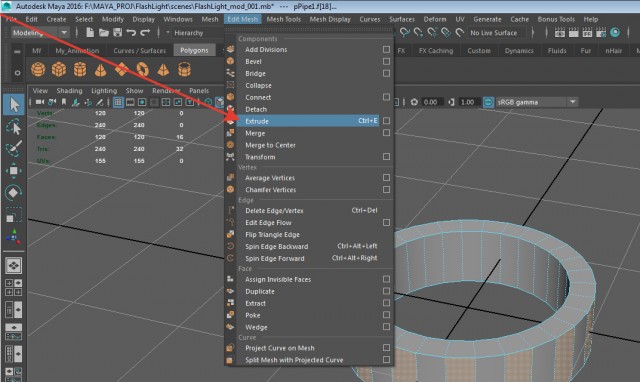Switch to the four-view layout icon
The width and height of the screenshot is (640, 382).
[x=13, y=287]
